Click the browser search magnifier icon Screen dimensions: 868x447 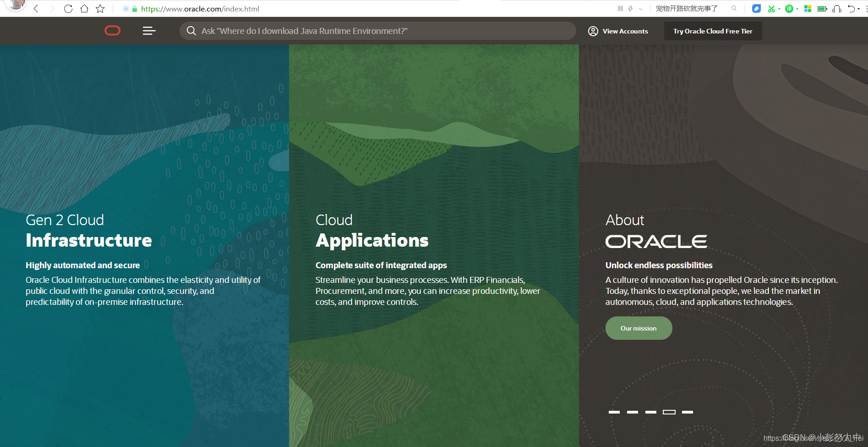coord(734,8)
